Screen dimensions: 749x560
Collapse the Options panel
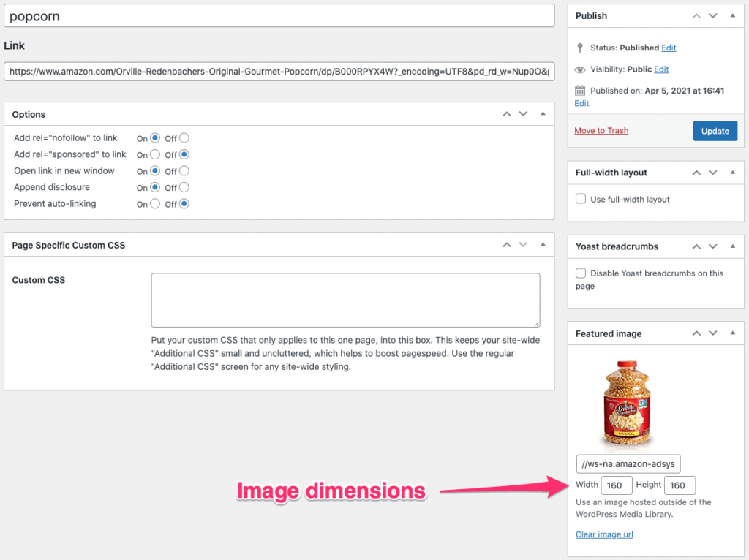pyautogui.click(x=543, y=113)
